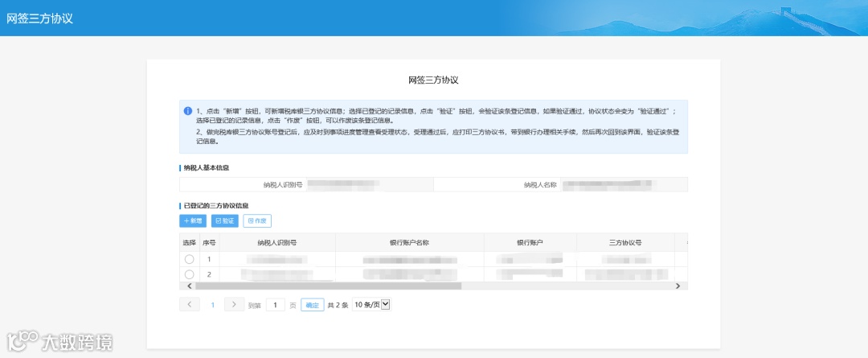Click sequence number 1 cell
The height and width of the screenshot is (358, 868).
209,259
